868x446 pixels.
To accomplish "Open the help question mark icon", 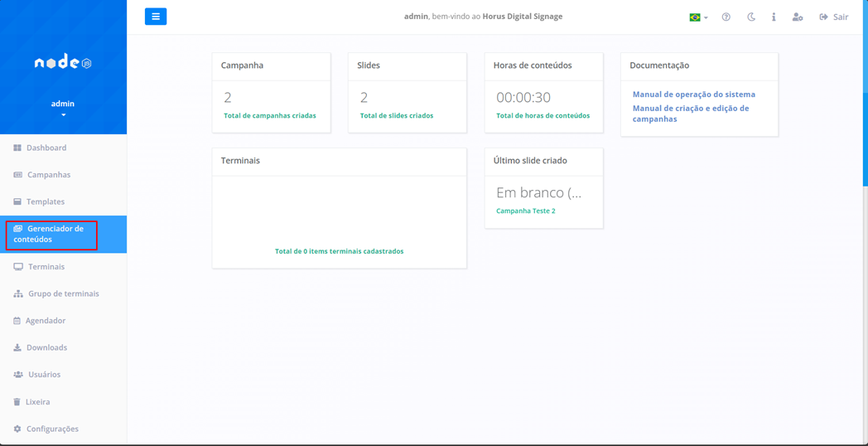I will tap(726, 17).
